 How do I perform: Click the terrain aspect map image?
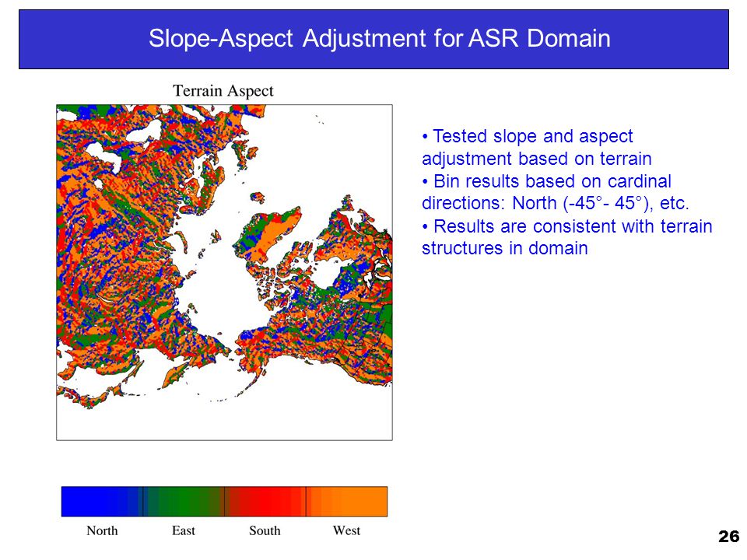(x=224, y=272)
